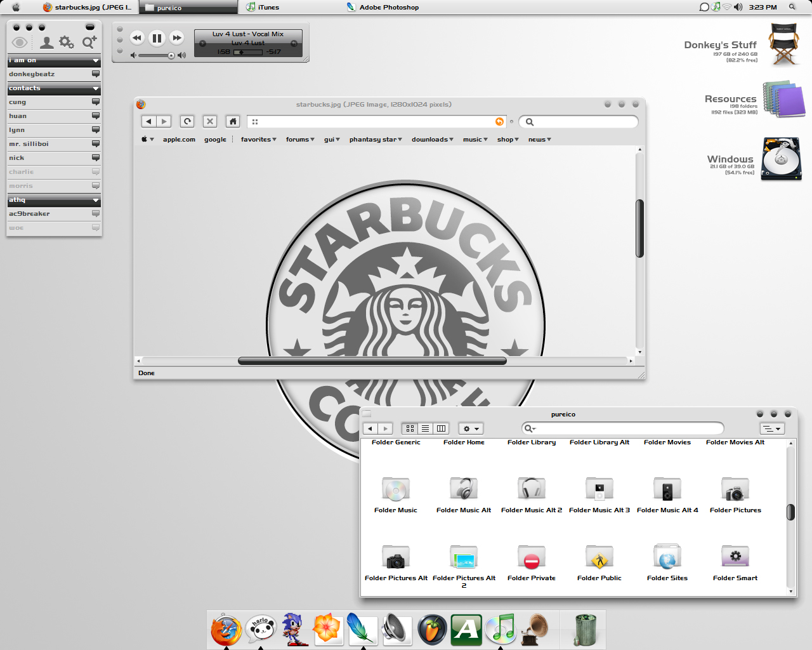Image resolution: width=812 pixels, height=650 pixels.
Task: Go forward in the browser window
Action: [x=164, y=121]
